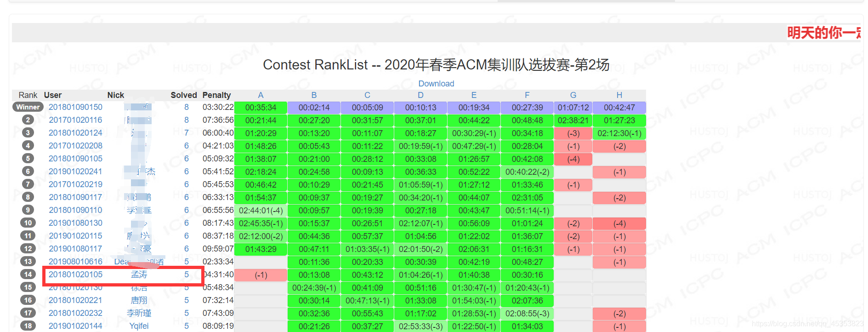Viewport: 868px width, 332px height.
Task: Open user 201908010616 profile link
Action: click(x=75, y=262)
